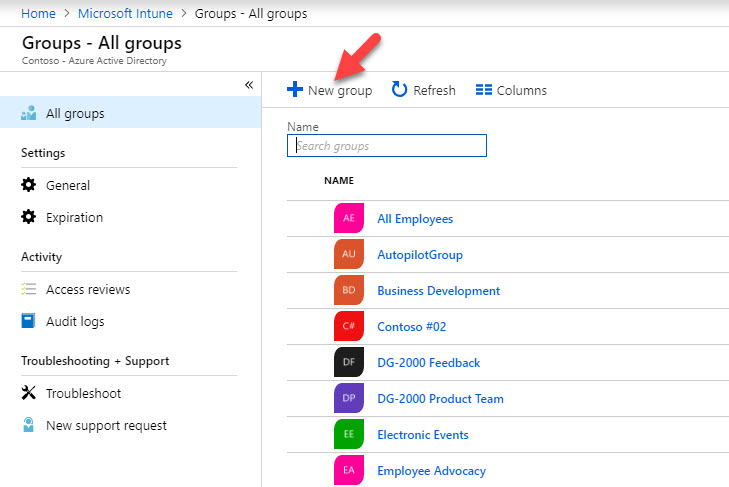Open General settings
729x487 pixels.
pyautogui.click(x=68, y=185)
